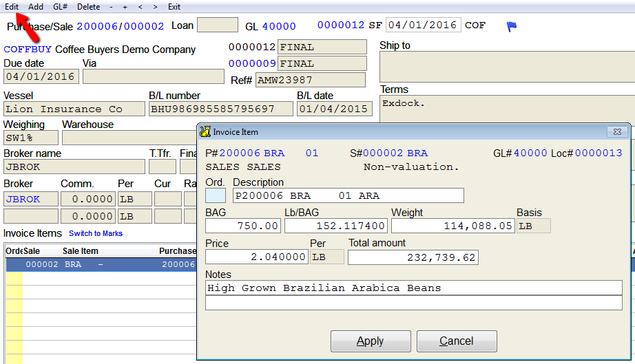Select invoice item row 000002 BRA
Image resolution: width=635 pixels, height=364 pixels.
(x=101, y=264)
